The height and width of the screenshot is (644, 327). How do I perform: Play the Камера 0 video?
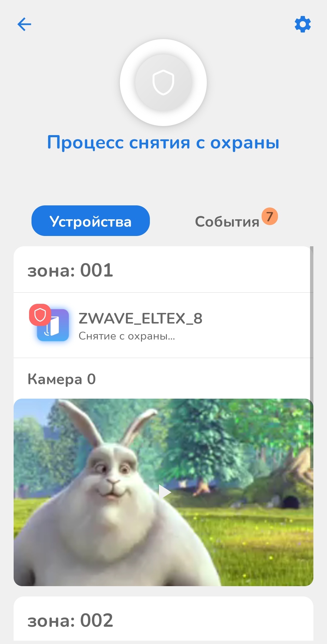164,492
